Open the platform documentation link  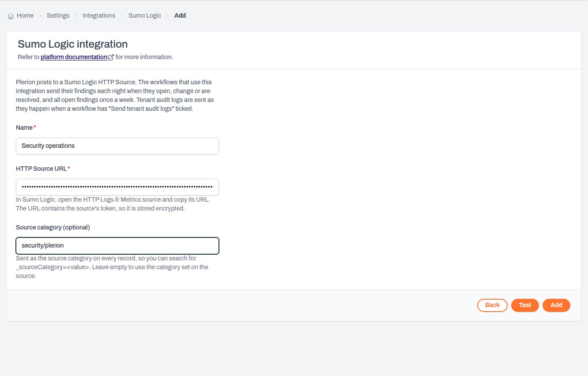click(74, 57)
